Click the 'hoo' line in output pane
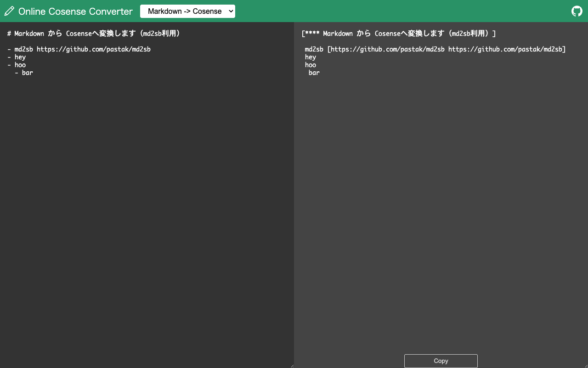 [311, 65]
